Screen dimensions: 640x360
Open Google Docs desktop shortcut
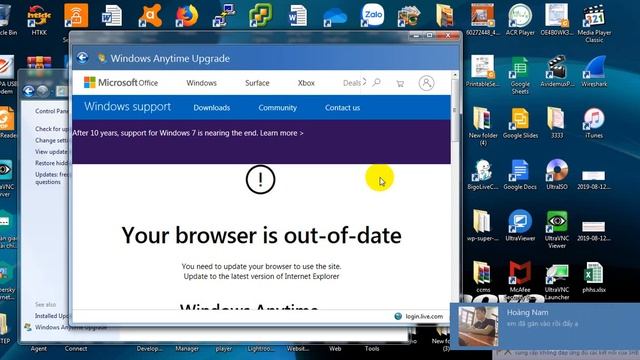pos(520,174)
